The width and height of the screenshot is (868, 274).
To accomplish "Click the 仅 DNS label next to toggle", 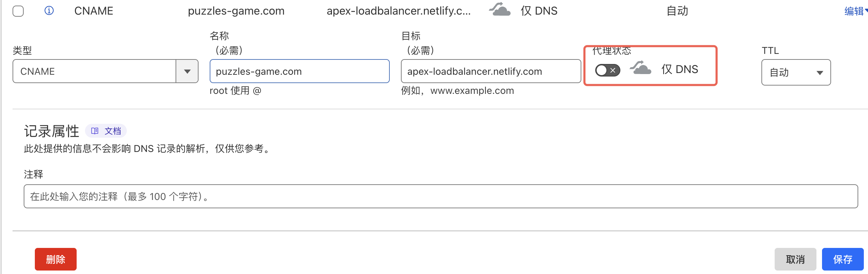I will point(680,69).
